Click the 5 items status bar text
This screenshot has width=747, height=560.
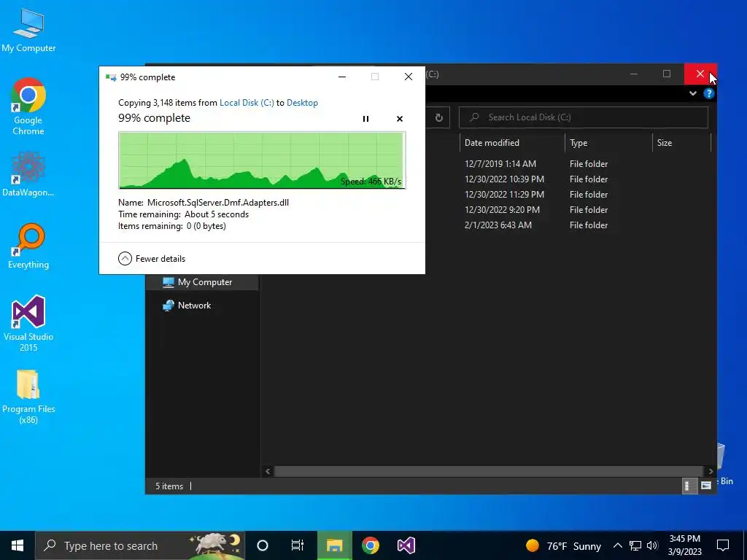coord(169,486)
